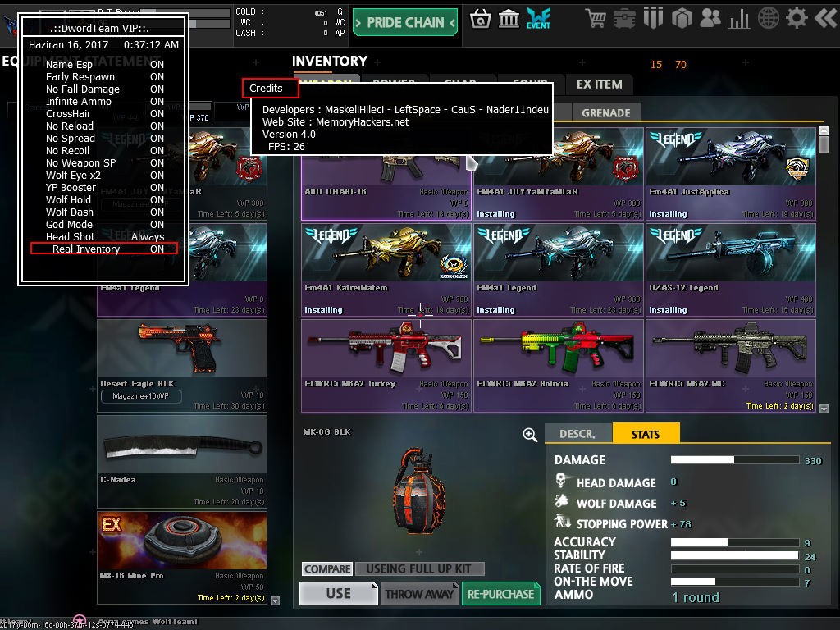The image size is (840, 630).
Task: Click the ACCURACY stat bar
Action: click(735, 542)
